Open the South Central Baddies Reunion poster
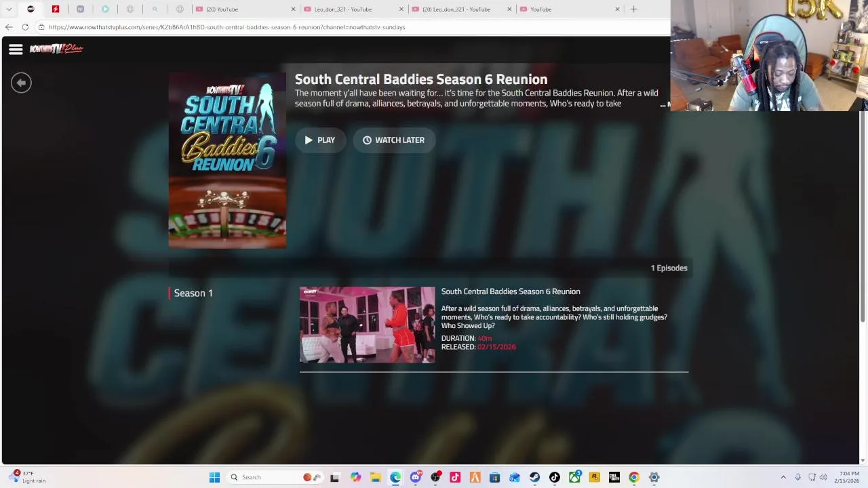868x488 pixels. pyautogui.click(x=227, y=160)
